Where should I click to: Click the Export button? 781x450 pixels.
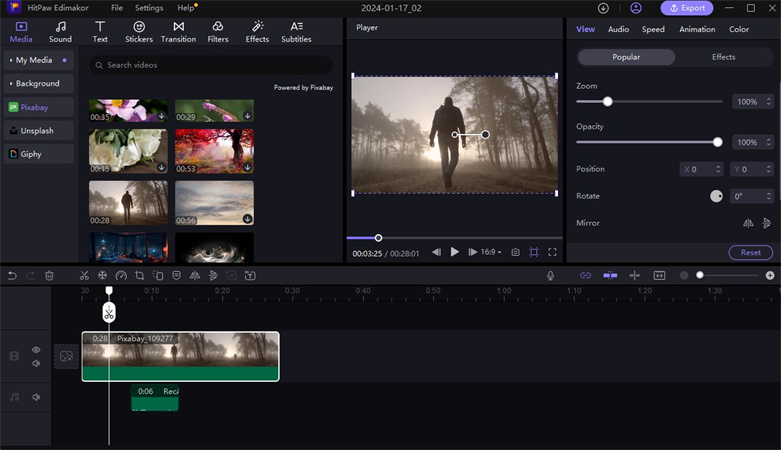687,8
